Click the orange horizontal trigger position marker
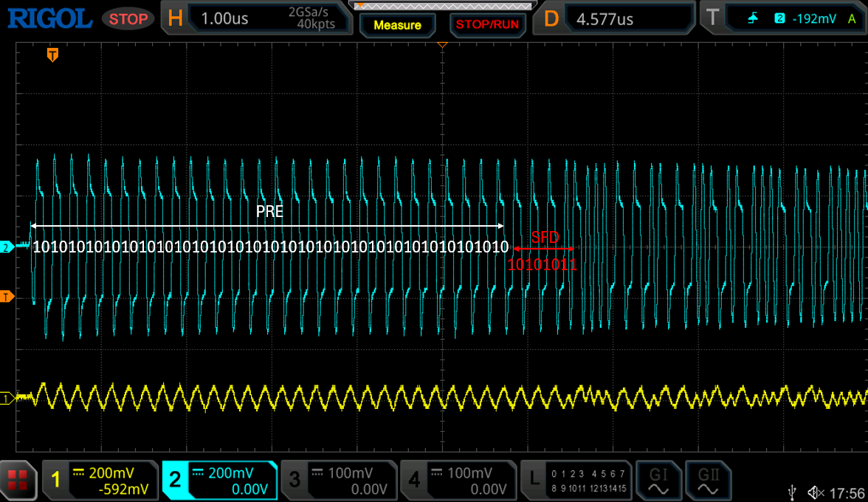868x502 pixels. (52, 55)
